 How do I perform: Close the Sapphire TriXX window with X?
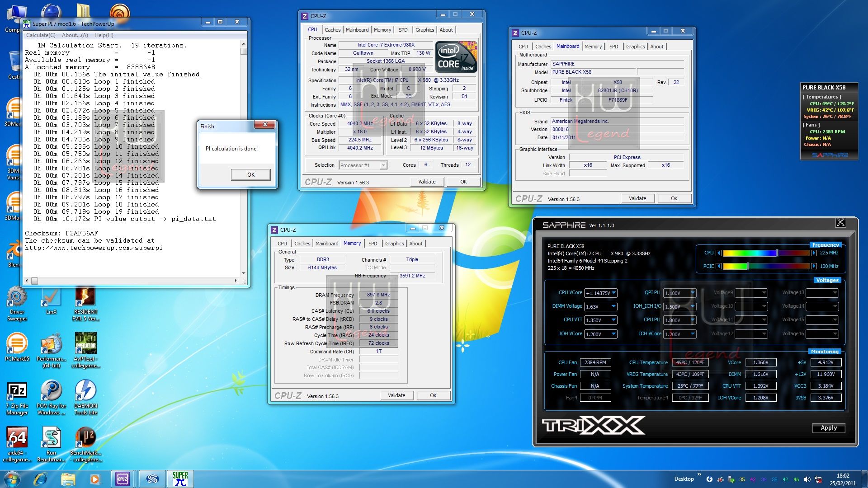(840, 222)
